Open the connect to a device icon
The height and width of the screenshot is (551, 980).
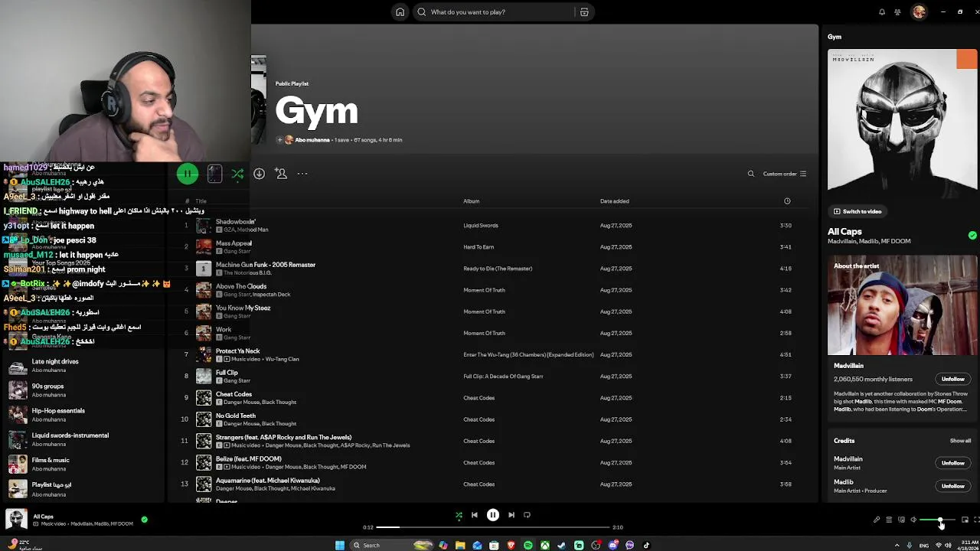[x=901, y=520]
